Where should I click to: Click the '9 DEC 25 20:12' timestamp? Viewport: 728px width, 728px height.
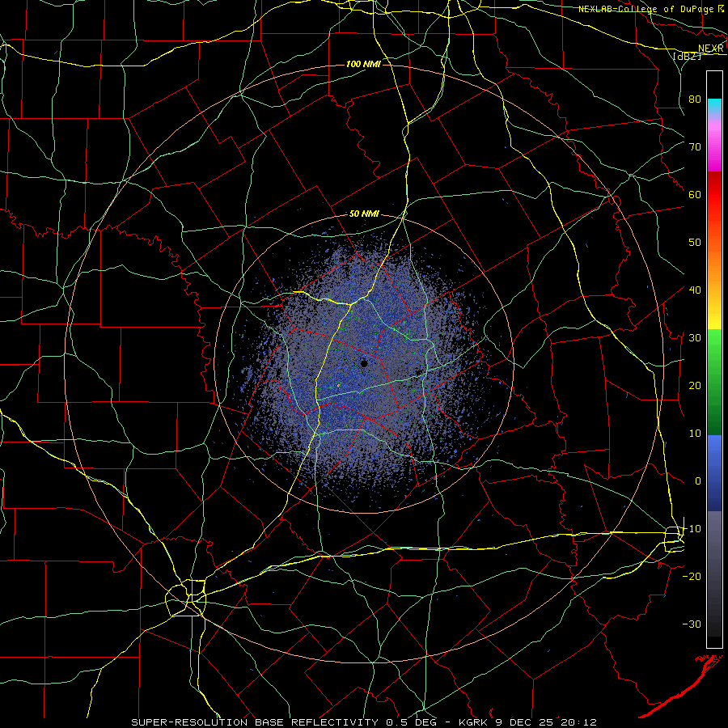tap(545, 722)
